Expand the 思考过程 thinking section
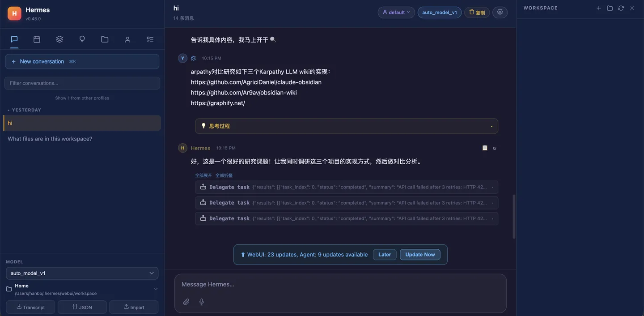Viewport: 644px width, 316px height. [x=347, y=126]
